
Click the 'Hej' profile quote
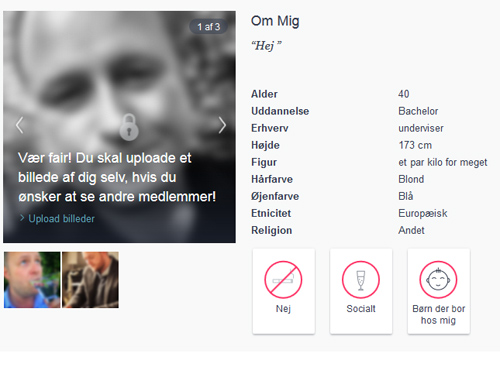point(266,46)
